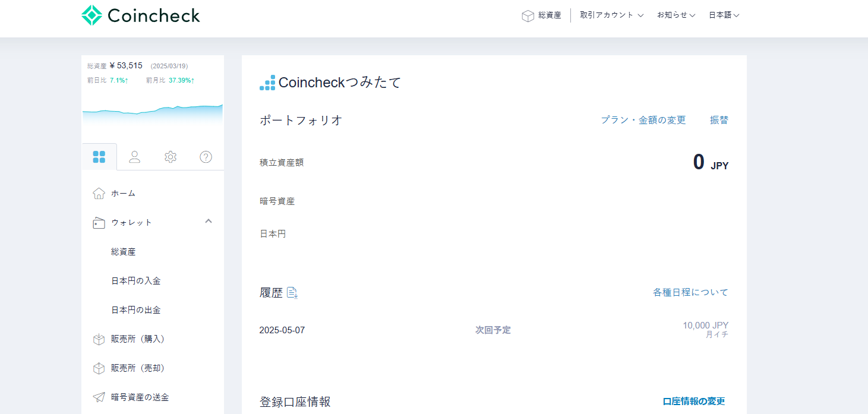
Task: Select the dashboard grid icon tab
Action: point(99,156)
